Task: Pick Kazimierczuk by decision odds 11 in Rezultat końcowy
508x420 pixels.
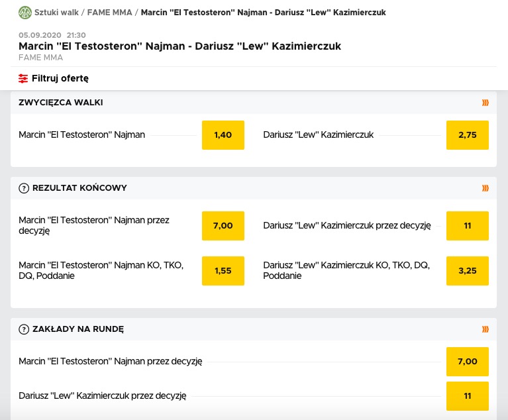Action: tap(468, 226)
